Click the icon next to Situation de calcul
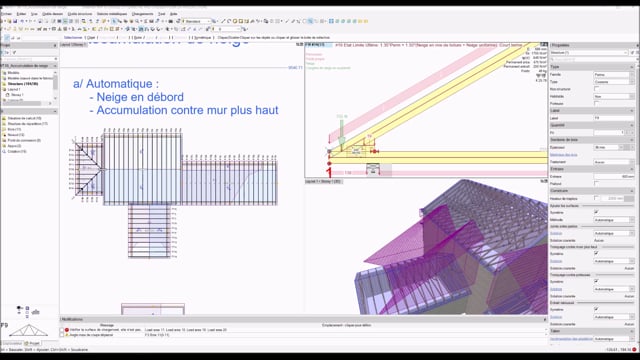640x360 pixels. click(4, 118)
